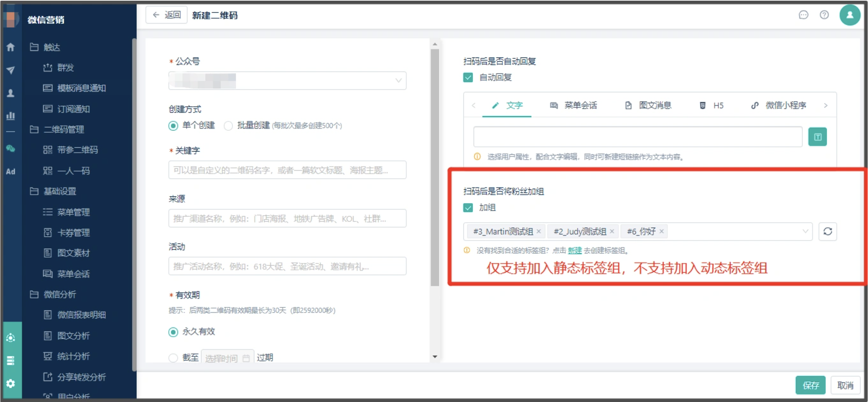Open the chat message icon in header
The width and height of the screenshot is (868, 402).
[x=803, y=15]
